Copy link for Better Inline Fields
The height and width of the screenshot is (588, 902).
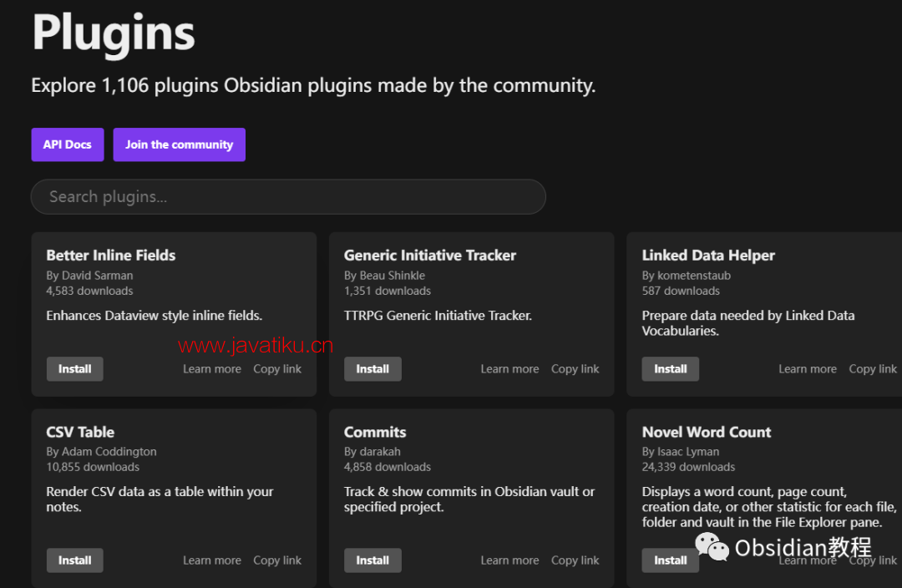tap(277, 369)
